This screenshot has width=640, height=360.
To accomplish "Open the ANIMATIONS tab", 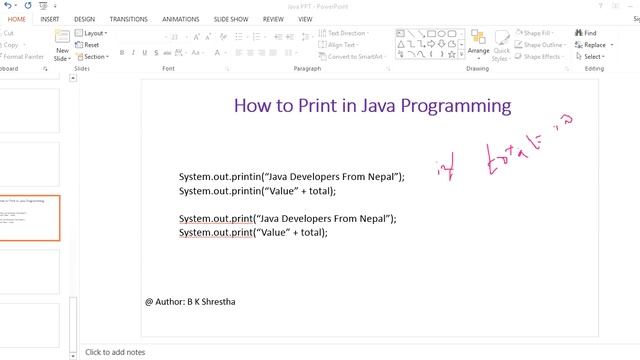I will pos(181,19).
